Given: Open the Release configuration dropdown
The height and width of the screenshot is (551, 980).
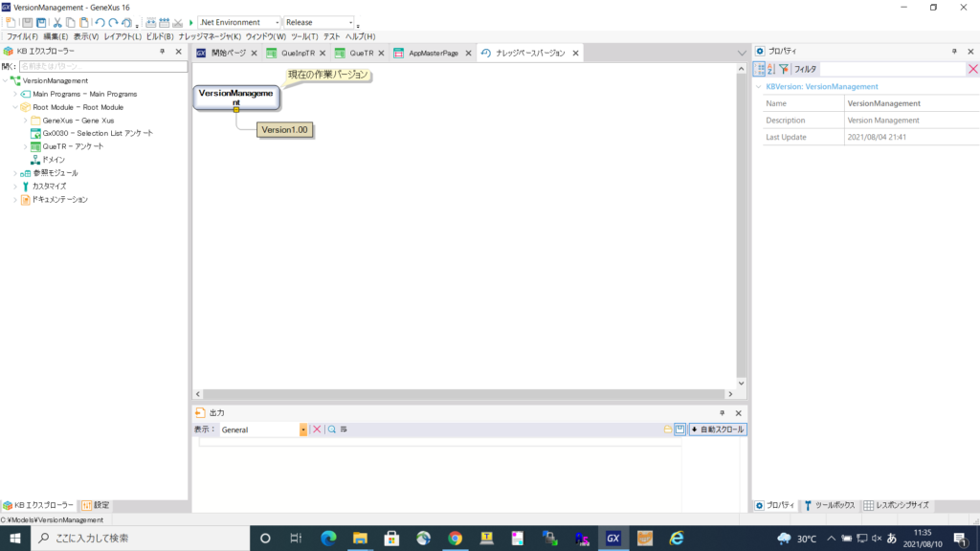Looking at the screenshot, I should coord(350,23).
